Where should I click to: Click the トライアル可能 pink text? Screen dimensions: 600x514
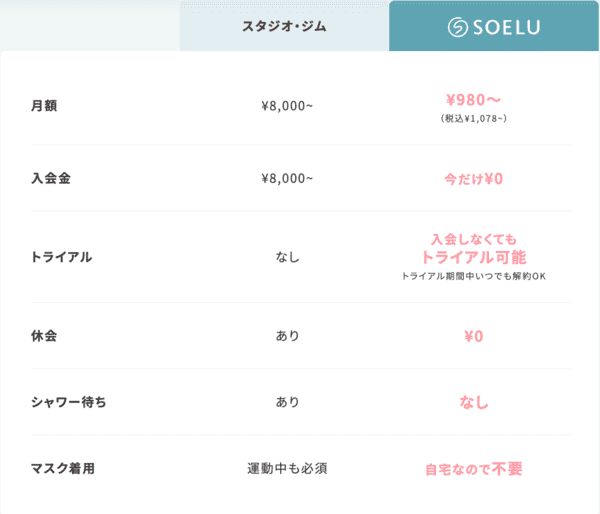point(474,257)
